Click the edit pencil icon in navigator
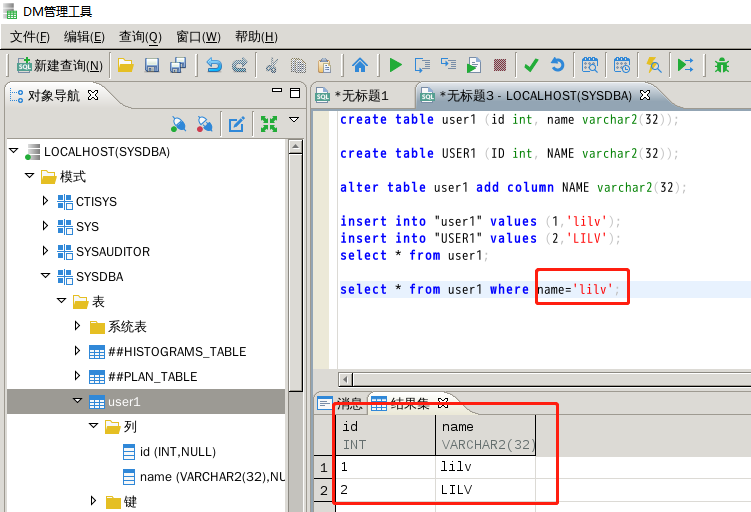This screenshot has width=751, height=512. pos(237,125)
